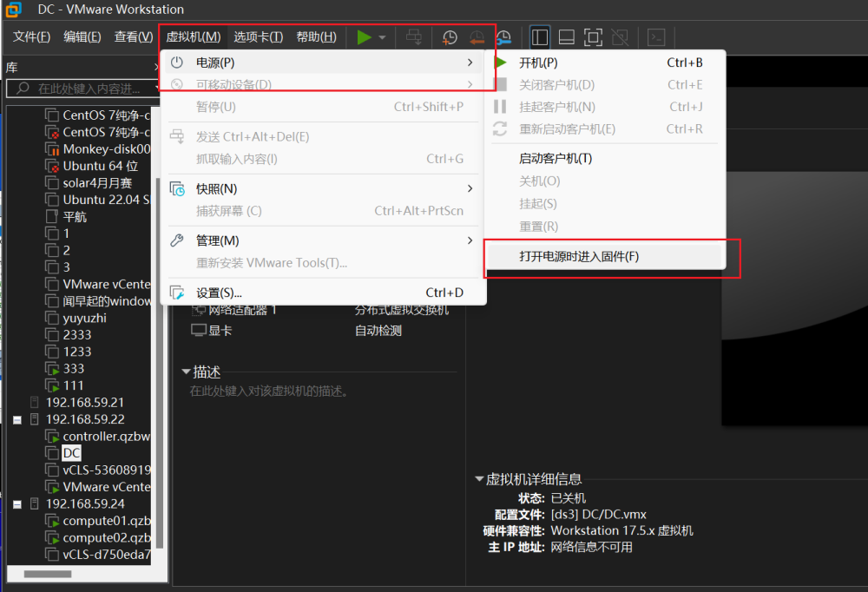Click the revert to snapshot icon
This screenshot has width=868, height=592.
tap(477, 37)
